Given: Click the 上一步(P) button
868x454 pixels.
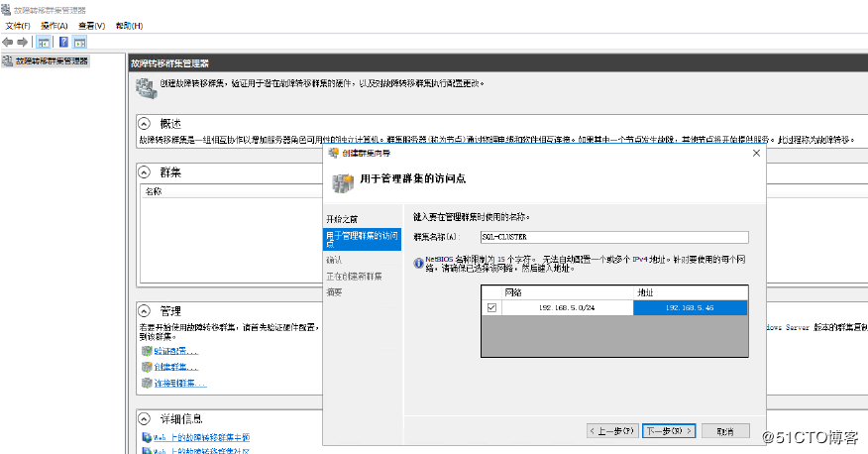Looking at the screenshot, I should point(612,431).
